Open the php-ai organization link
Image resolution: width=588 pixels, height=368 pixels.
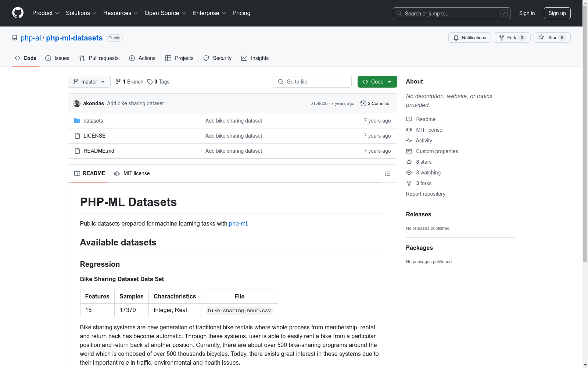(31, 38)
